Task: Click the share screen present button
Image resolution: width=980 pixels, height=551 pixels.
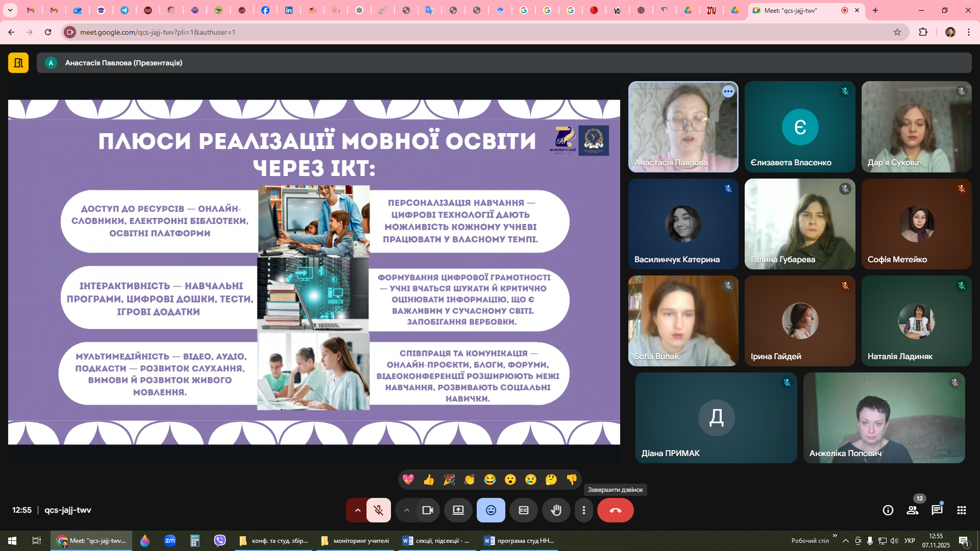Action: (x=458, y=510)
